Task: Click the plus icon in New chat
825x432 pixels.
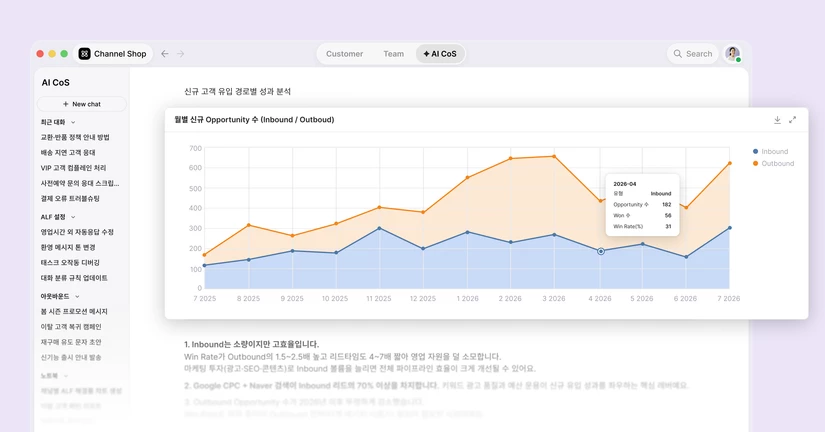Action: tap(66, 104)
